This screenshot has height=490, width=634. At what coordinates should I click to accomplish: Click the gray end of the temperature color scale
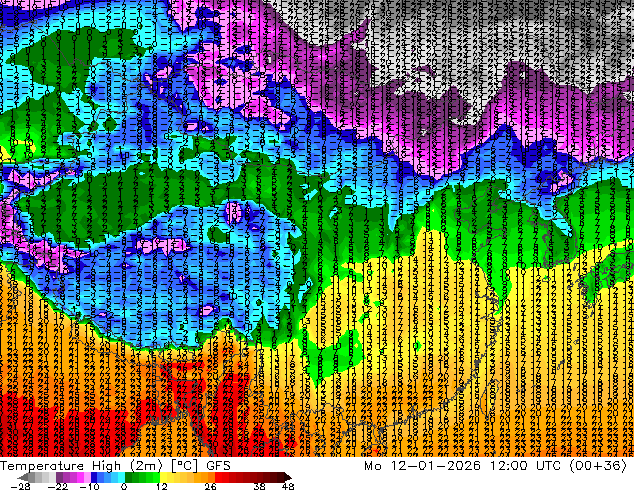click(x=12, y=477)
